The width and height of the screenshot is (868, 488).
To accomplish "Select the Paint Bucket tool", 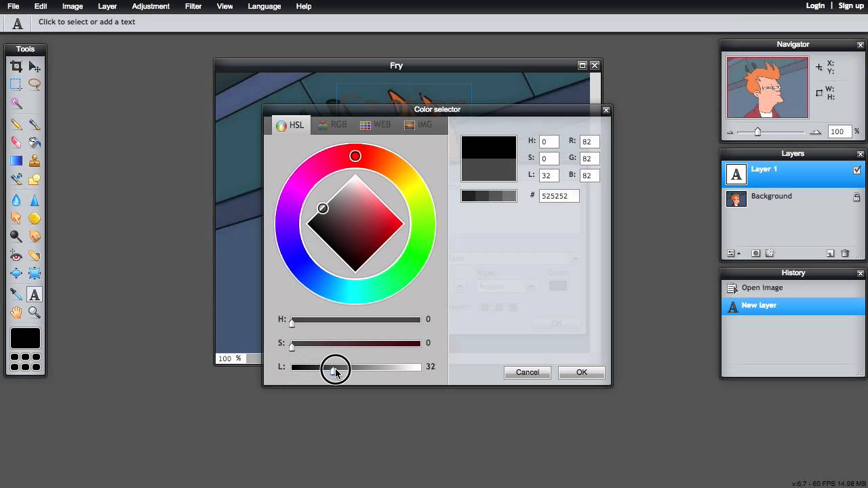I will [35, 142].
